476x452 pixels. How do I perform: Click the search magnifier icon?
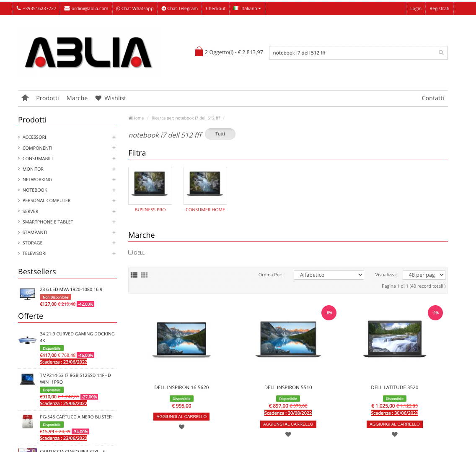pos(441,52)
